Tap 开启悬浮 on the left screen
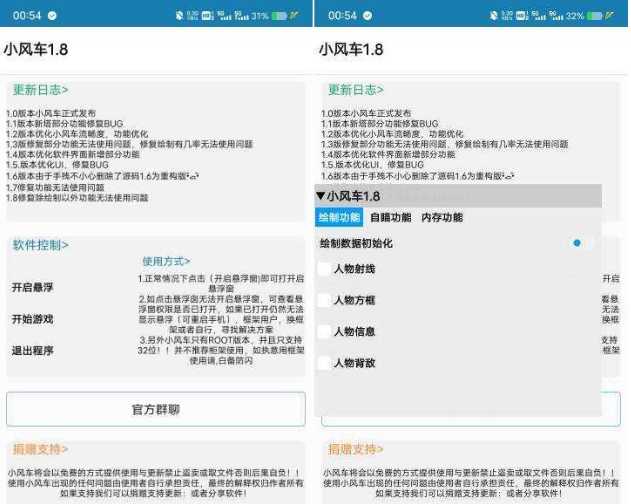The width and height of the screenshot is (631, 504). [33, 287]
